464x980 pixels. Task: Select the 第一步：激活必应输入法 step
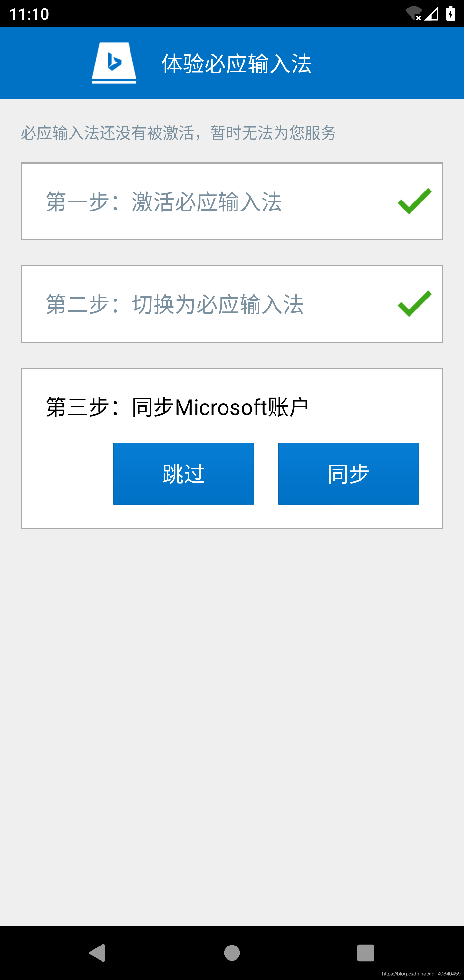(232, 201)
